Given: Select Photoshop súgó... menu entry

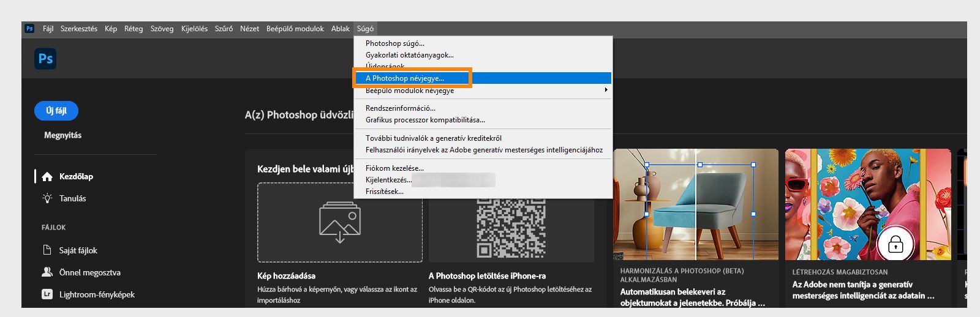Looking at the screenshot, I should click(x=483, y=43).
